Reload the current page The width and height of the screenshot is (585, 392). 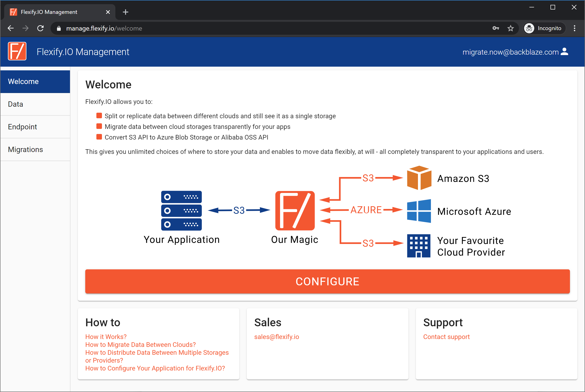point(40,28)
